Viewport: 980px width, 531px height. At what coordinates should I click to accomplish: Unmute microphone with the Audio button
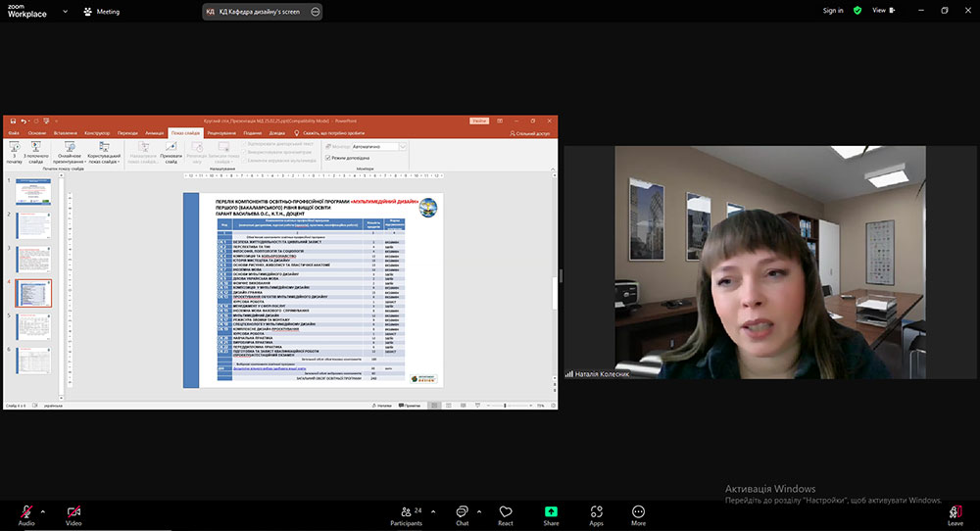[x=26, y=515]
